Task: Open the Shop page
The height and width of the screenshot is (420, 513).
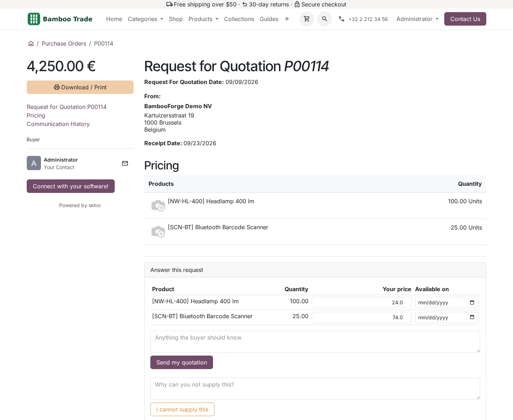Action: (176, 19)
